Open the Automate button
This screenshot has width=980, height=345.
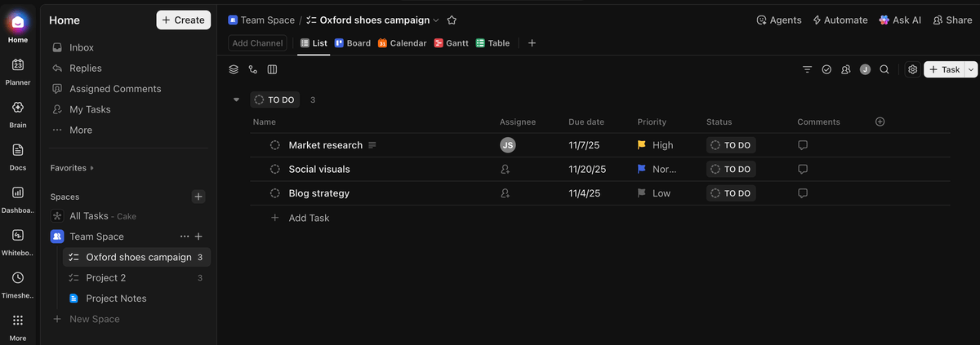840,20
